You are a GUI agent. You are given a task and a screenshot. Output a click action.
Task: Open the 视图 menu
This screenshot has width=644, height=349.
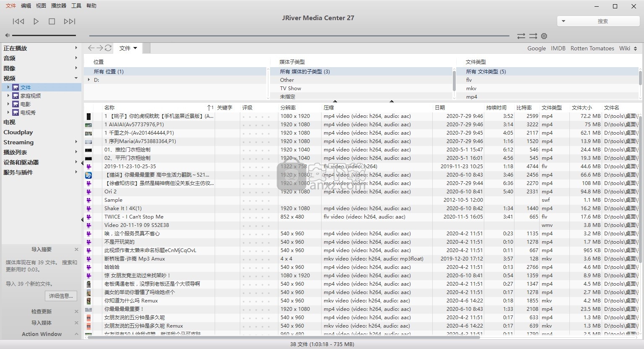pyautogui.click(x=41, y=6)
